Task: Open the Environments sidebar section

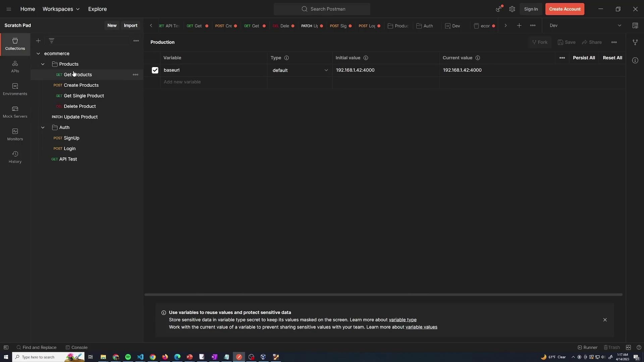Action: [15, 89]
